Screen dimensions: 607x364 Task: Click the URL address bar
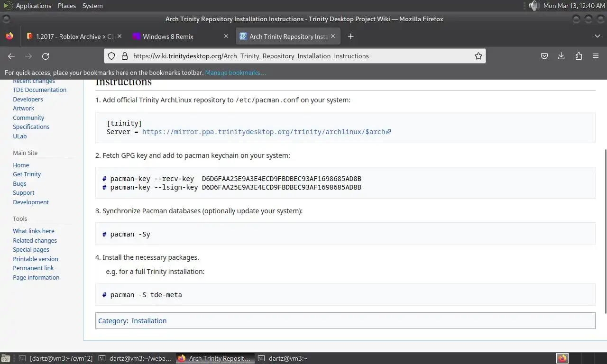click(x=295, y=56)
